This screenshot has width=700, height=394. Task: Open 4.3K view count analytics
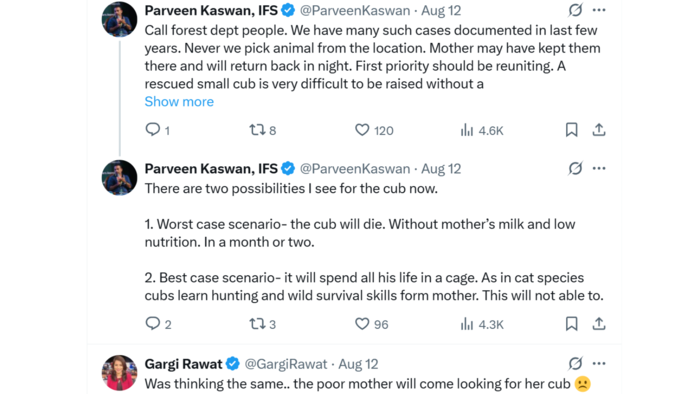pyautogui.click(x=467, y=324)
